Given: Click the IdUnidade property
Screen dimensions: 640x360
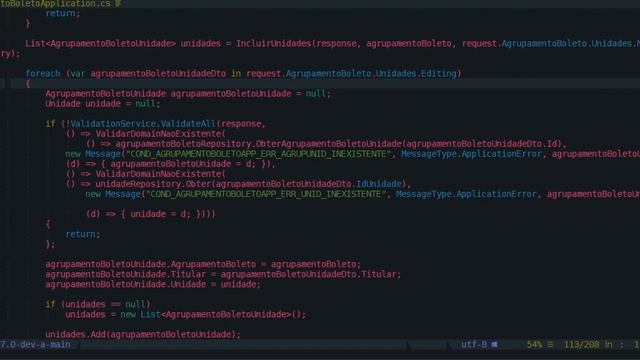Looking at the screenshot, I should point(379,184).
